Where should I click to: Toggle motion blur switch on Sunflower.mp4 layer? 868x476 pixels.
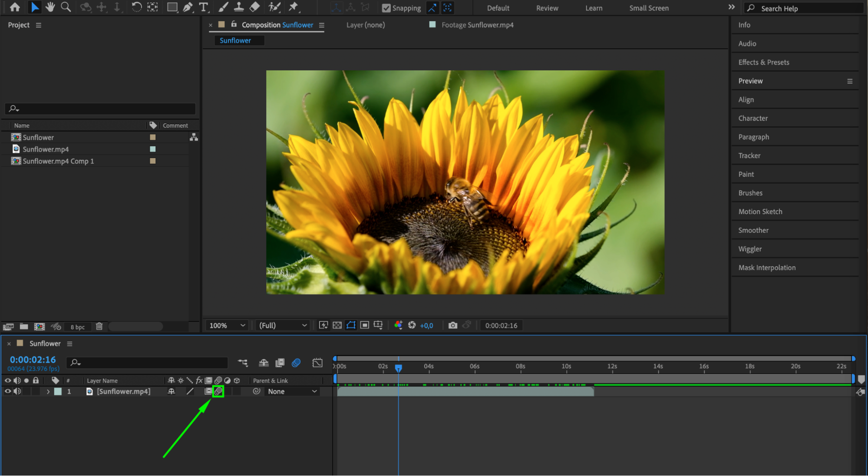pos(218,391)
